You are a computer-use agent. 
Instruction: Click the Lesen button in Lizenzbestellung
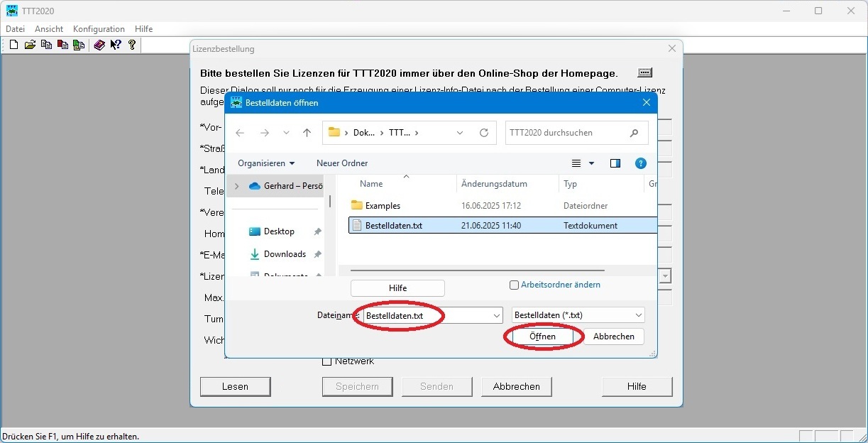235,387
